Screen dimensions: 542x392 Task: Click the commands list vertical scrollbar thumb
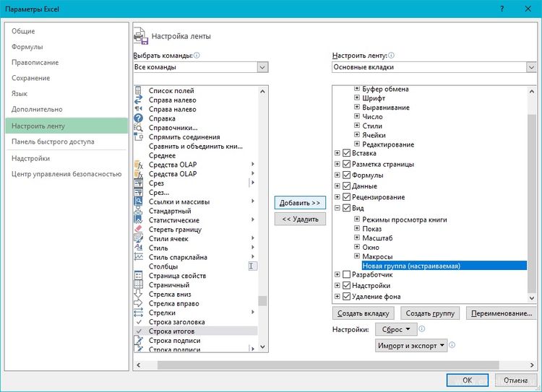pos(262,301)
